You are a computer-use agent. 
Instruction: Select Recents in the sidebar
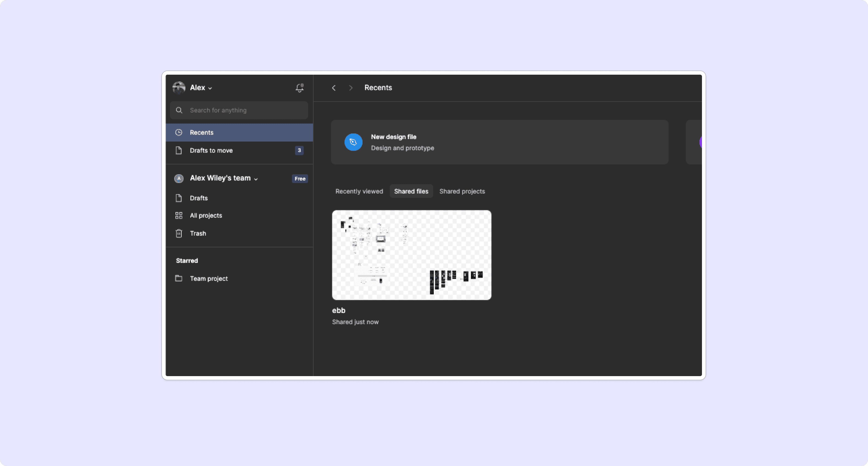click(239, 132)
